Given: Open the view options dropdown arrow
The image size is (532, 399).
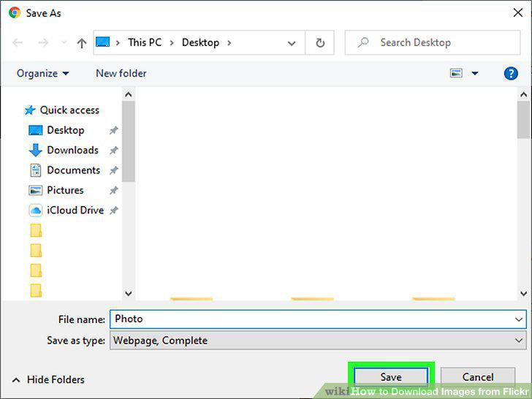Looking at the screenshot, I should 475,73.
